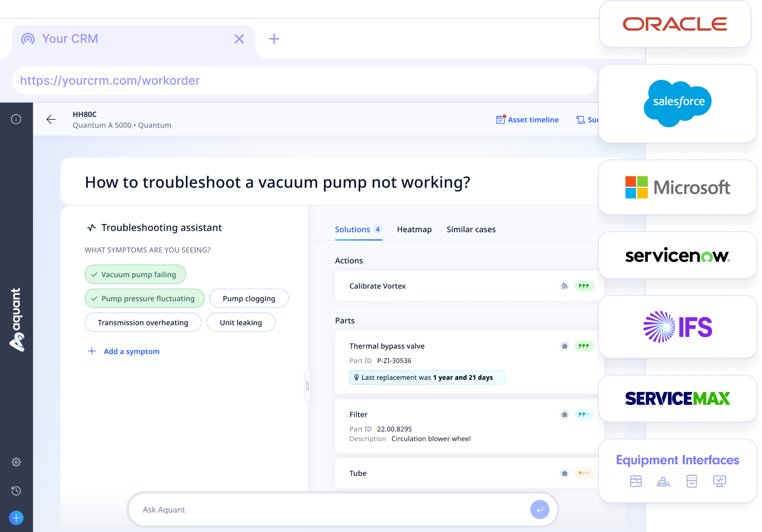Image resolution: width=762 pixels, height=532 pixels.
Task: Click the lightbulb icon in last replacement note
Action: click(x=356, y=378)
